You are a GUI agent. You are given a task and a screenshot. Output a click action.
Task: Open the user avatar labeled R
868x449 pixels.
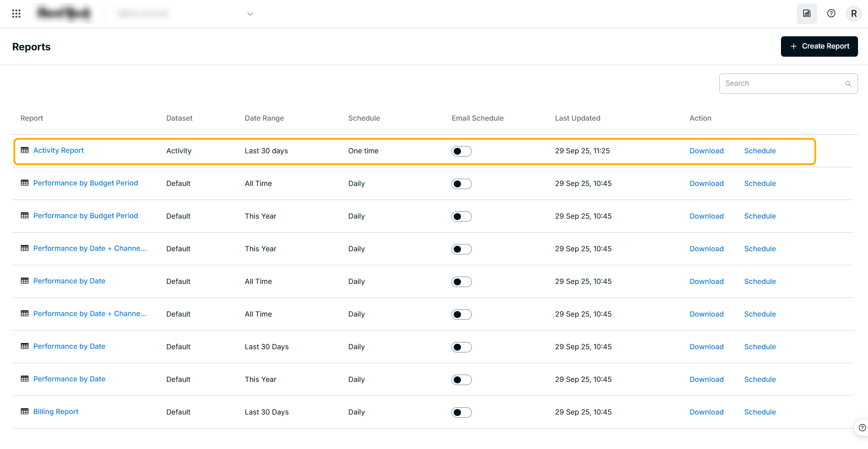(854, 14)
